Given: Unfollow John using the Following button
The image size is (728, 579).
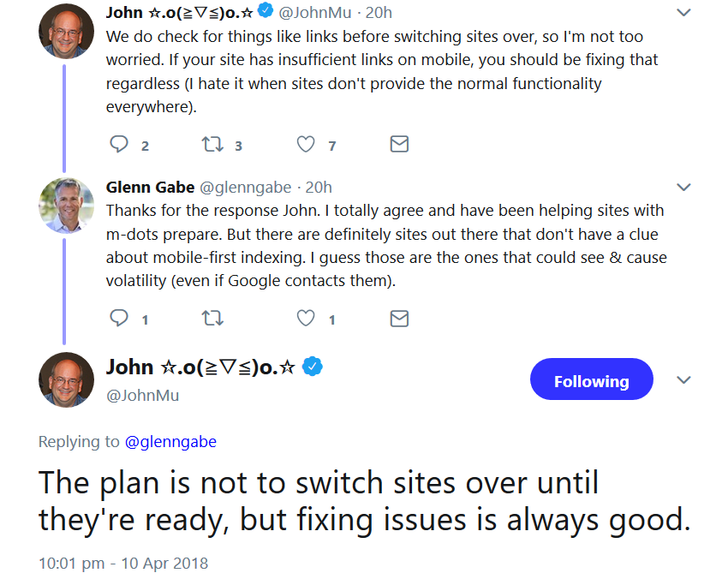Looking at the screenshot, I should tap(591, 379).
